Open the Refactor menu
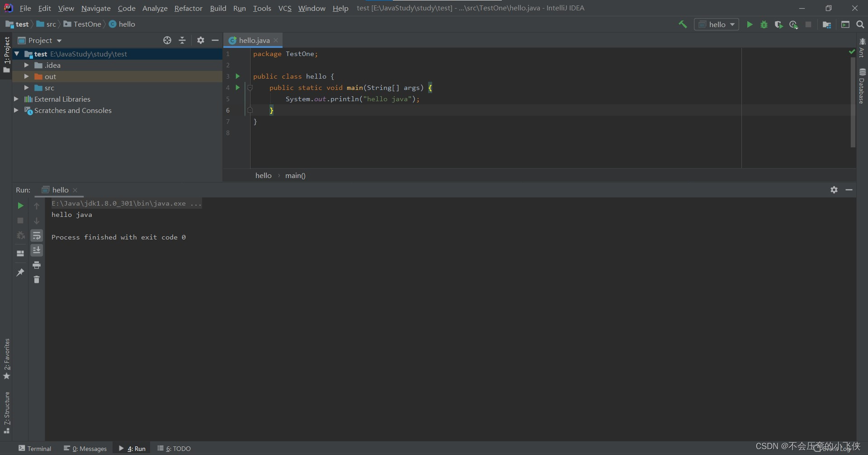 click(188, 8)
